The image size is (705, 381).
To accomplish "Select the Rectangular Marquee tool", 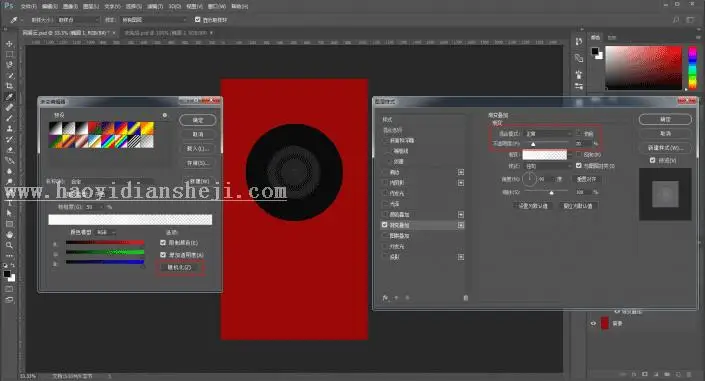I will click(x=9, y=54).
